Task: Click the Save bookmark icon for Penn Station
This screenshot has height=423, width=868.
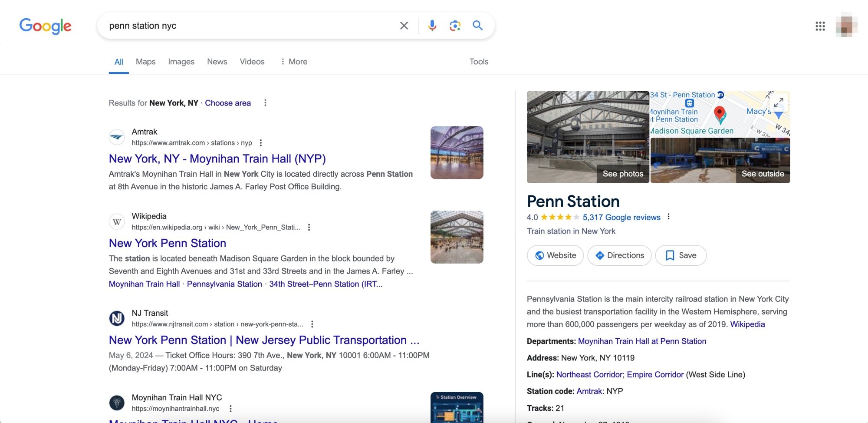Action: 671,255
